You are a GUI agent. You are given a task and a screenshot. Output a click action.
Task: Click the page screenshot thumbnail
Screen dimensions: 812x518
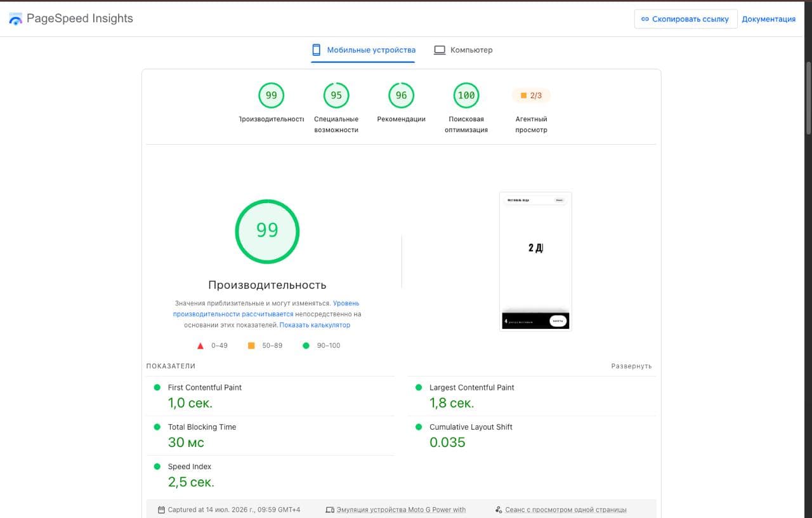coord(535,262)
